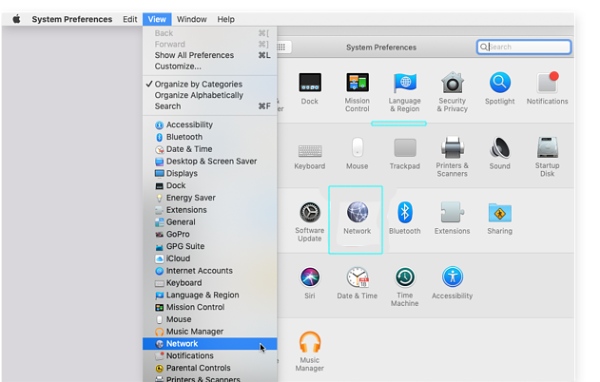
Task: Open Mission Control preferences icon
Action: [x=357, y=83]
